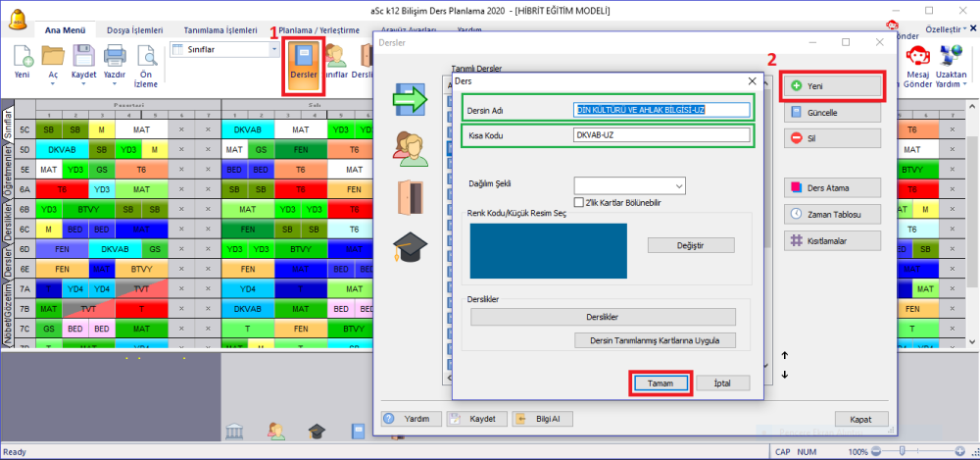Click the school building icon in bottom panel
Screen dimensions: 980x460
234,431
